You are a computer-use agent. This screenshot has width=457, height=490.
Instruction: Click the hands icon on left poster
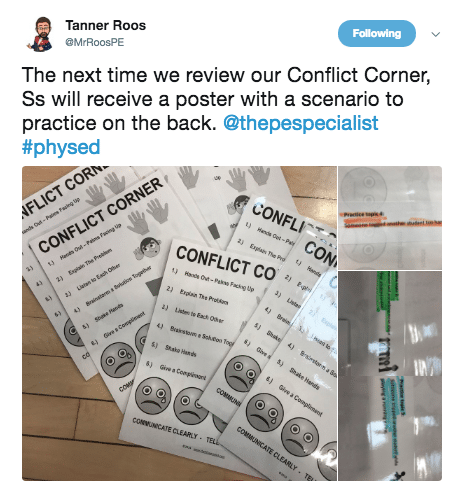pyautogui.click(x=148, y=217)
